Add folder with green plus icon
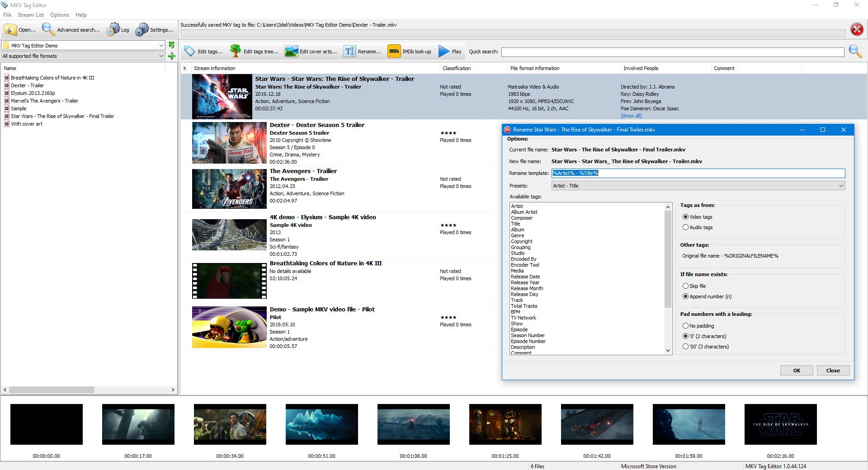Viewport: 868px width, 470px height. [172, 56]
